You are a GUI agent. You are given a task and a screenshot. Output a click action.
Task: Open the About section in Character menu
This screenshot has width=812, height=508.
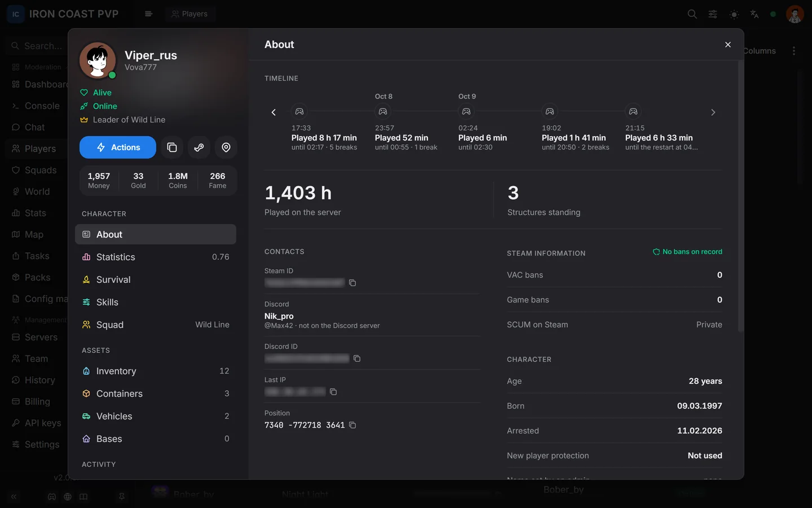(156, 234)
